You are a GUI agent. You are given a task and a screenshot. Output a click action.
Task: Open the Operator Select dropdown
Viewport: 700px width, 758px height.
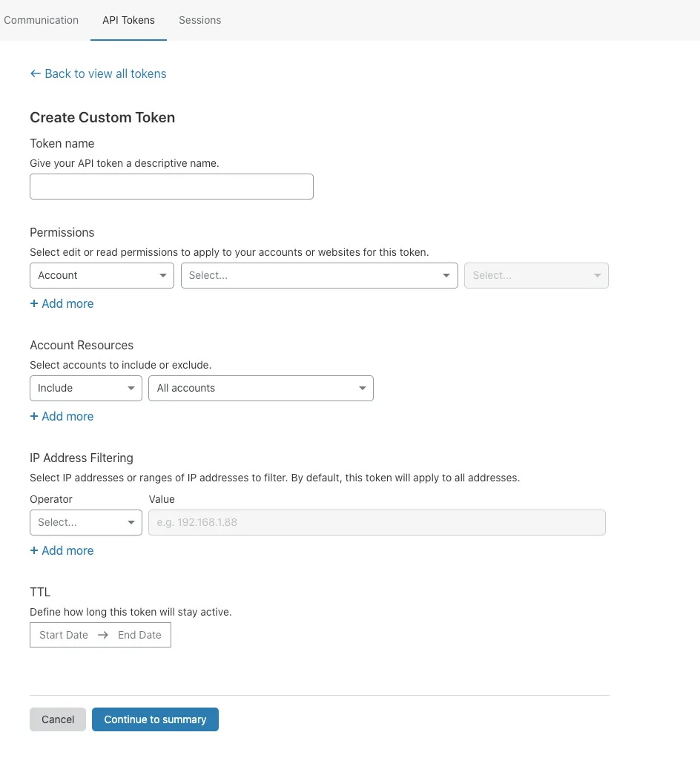tap(85, 522)
